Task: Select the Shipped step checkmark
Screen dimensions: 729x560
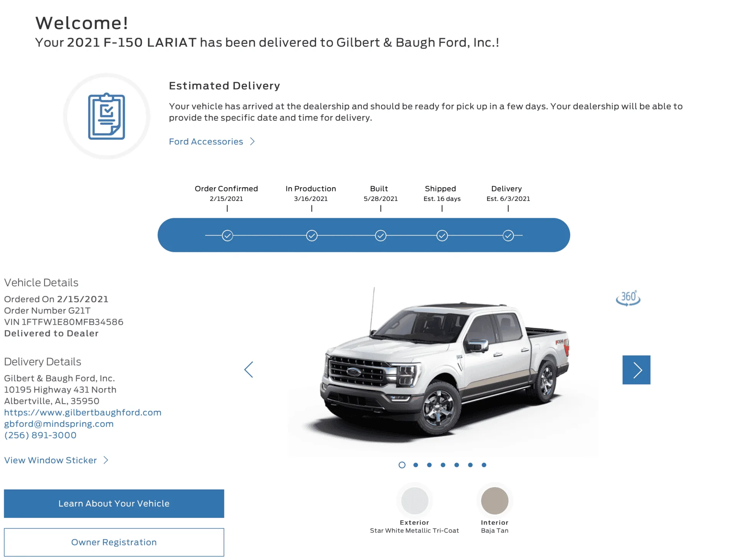Action: pos(442,236)
